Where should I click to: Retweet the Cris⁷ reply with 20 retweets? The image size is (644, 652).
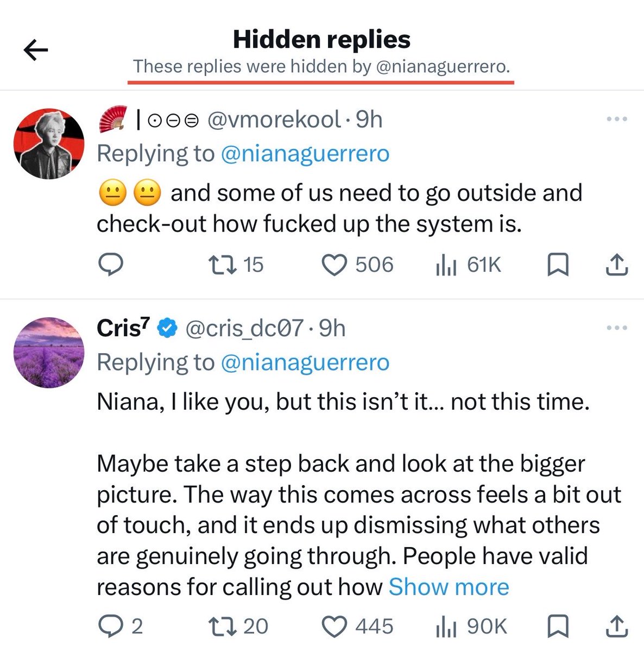(239, 626)
